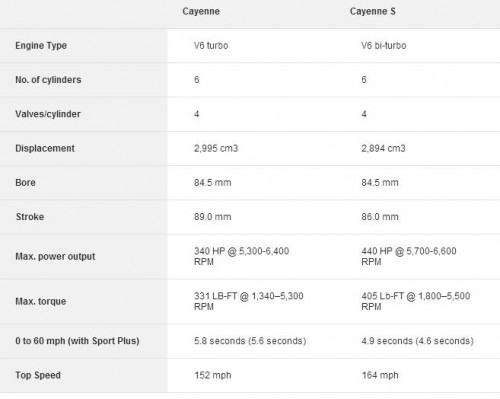500x399 pixels.
Task: Click the 0 to 60 mph label
Action: click(x=77, y=341)
